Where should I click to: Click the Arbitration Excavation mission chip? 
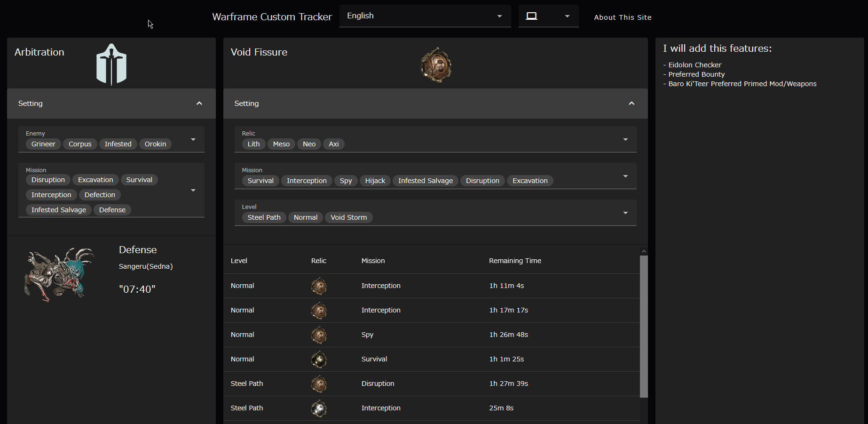coord(95,180)
